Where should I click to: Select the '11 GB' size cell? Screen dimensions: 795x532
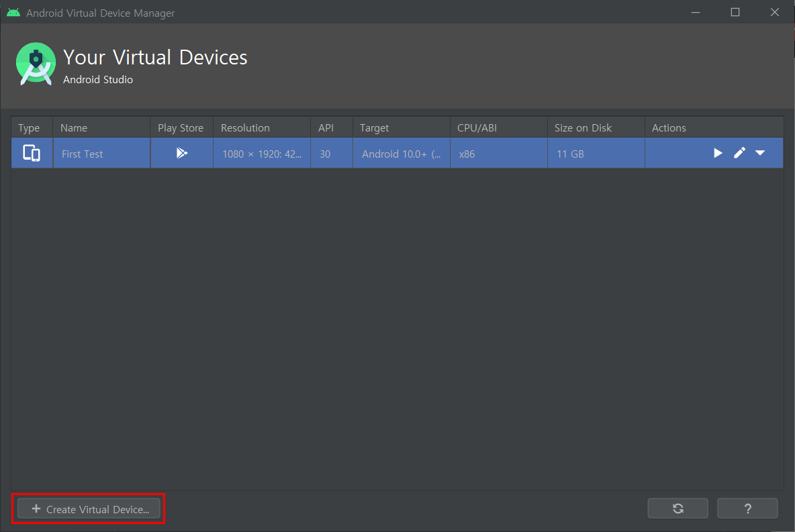[x=596, y=154]
